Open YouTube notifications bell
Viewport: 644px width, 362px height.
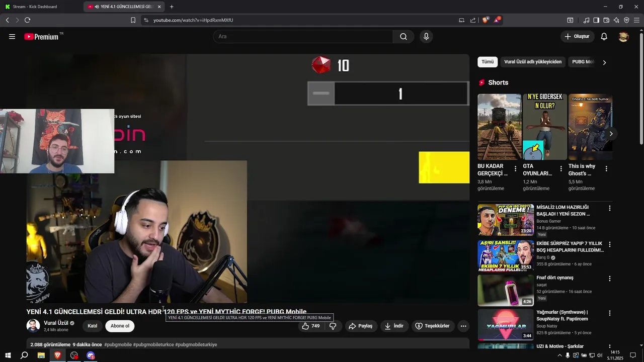[604, 37]
